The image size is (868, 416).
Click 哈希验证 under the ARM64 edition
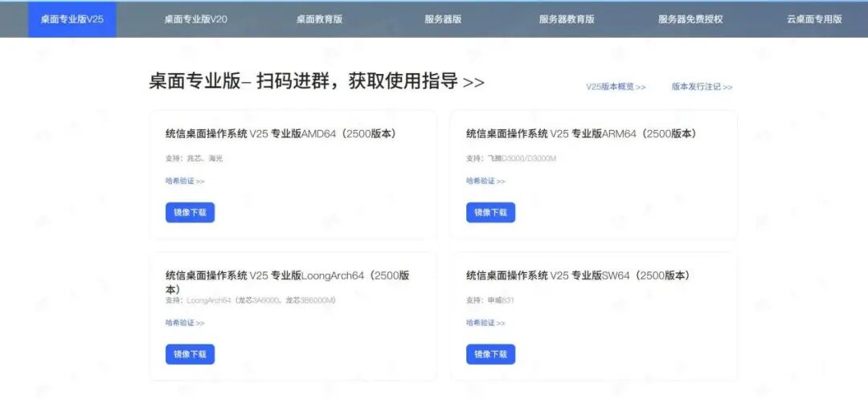coord(485,181)
